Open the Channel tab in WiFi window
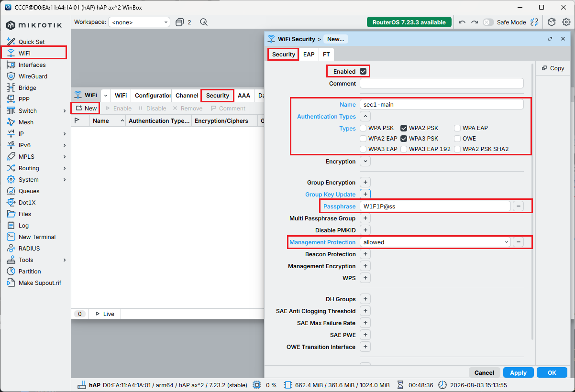Image resolution: width=575 pixels, height=392 pixels. coord(187,96)
